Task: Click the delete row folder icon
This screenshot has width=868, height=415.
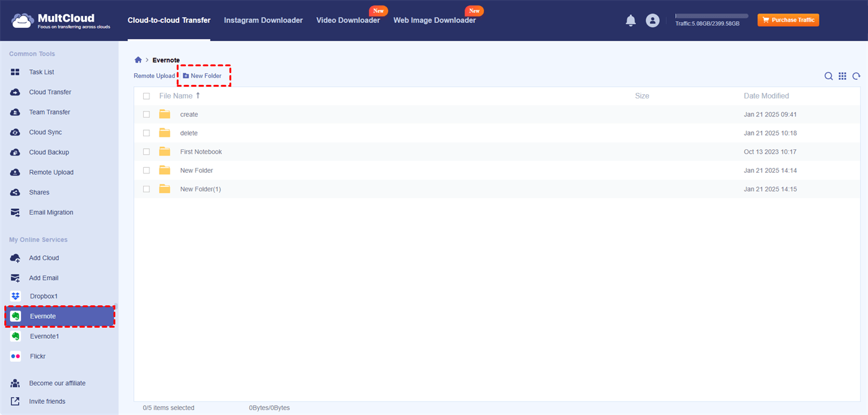Action: [164, 133]
